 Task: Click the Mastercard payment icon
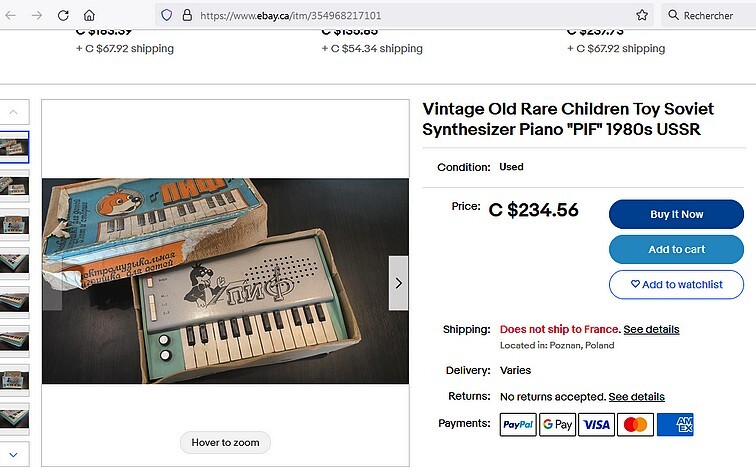point(635,424)
